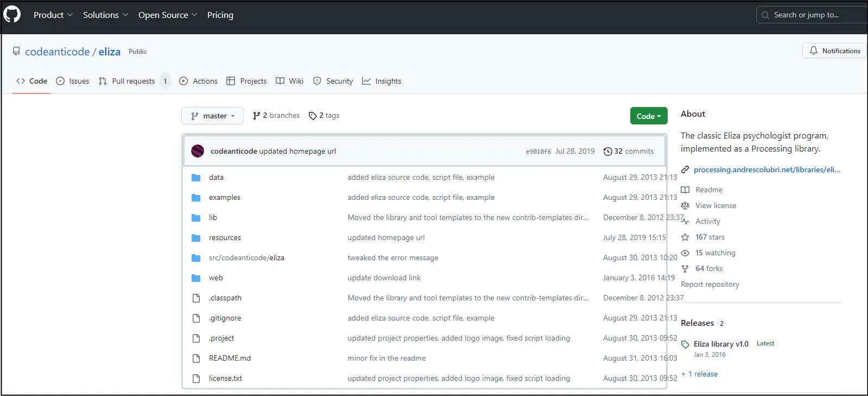Image resolution: width=868 pixels, height=396 pixels.
Task: Click the commit history clock icon
Action: 607,152
